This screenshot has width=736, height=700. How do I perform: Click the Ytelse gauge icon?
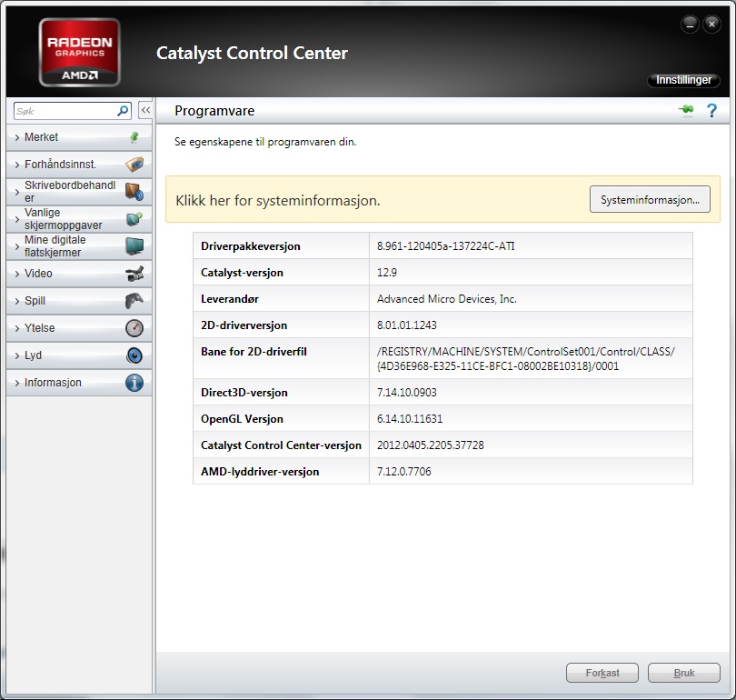pyautogui.click(x=134, y=328)
